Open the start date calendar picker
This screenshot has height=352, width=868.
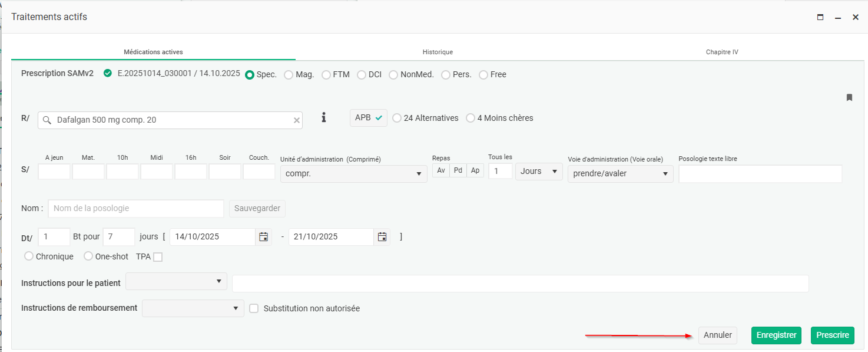coord(264,237)
